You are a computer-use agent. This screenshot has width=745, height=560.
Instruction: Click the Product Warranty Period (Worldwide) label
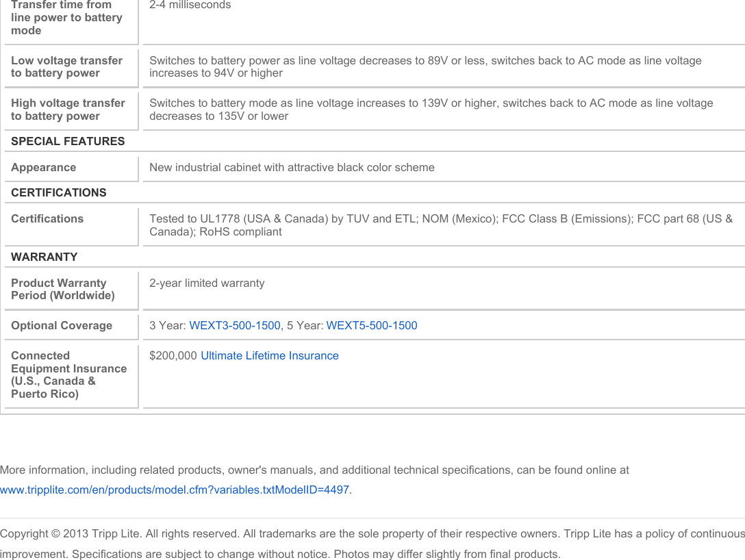click(62, 290)
